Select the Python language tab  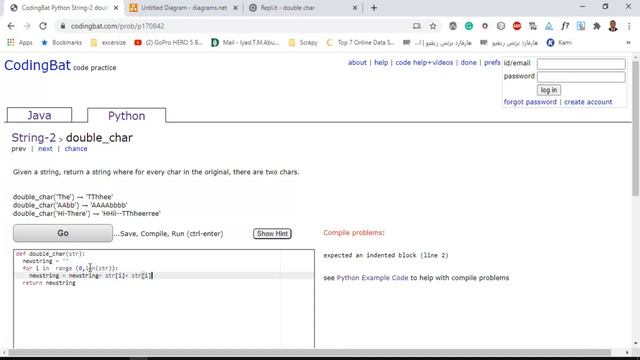coord(127,116)
